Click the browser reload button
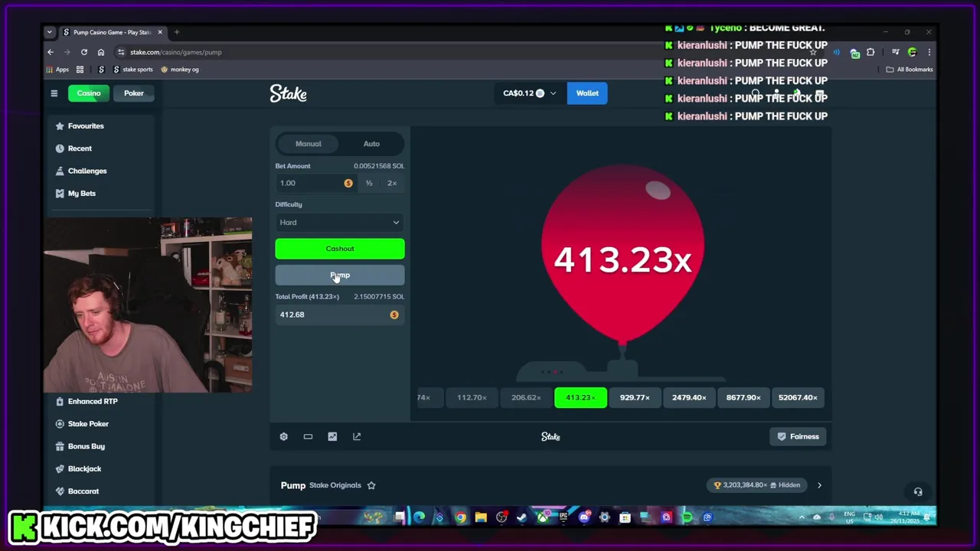 click(x=84, y=52)
